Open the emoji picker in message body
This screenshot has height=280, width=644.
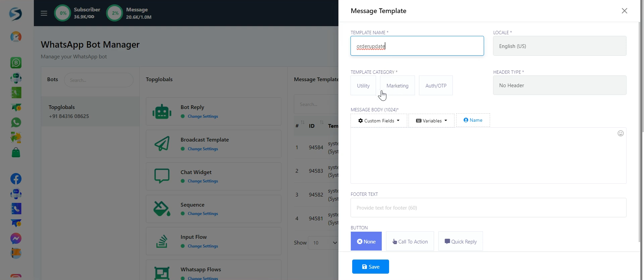pos(621,133)
